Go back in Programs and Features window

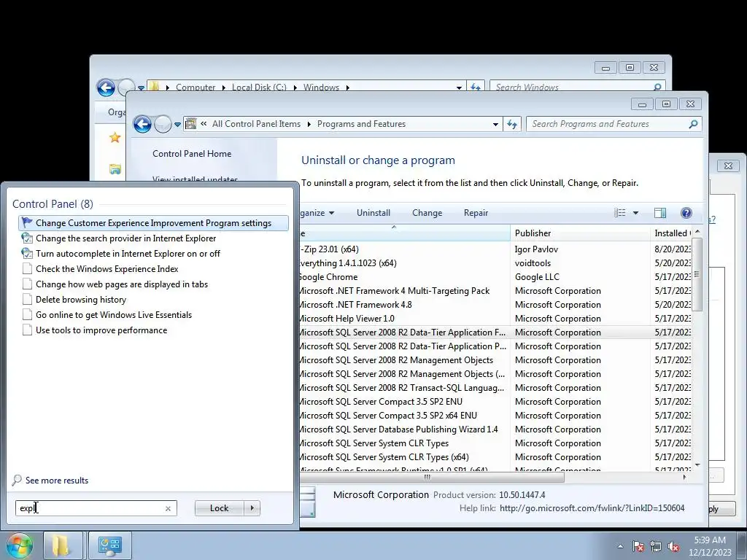coord(142,124)
